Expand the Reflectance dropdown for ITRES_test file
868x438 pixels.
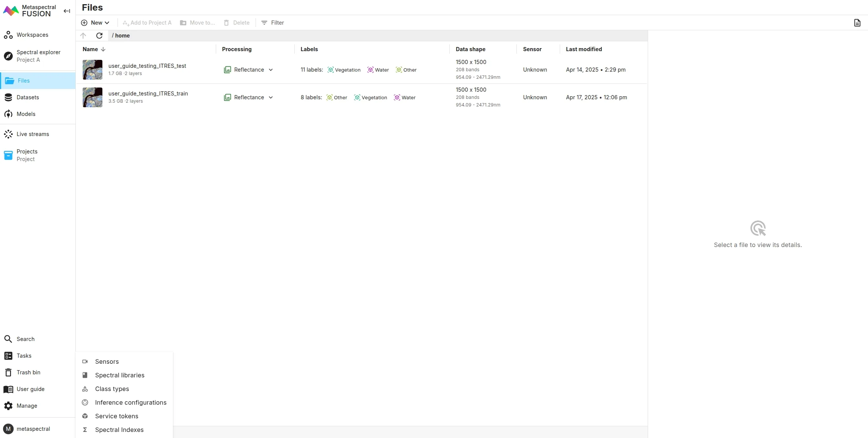[x=271, y=70]
